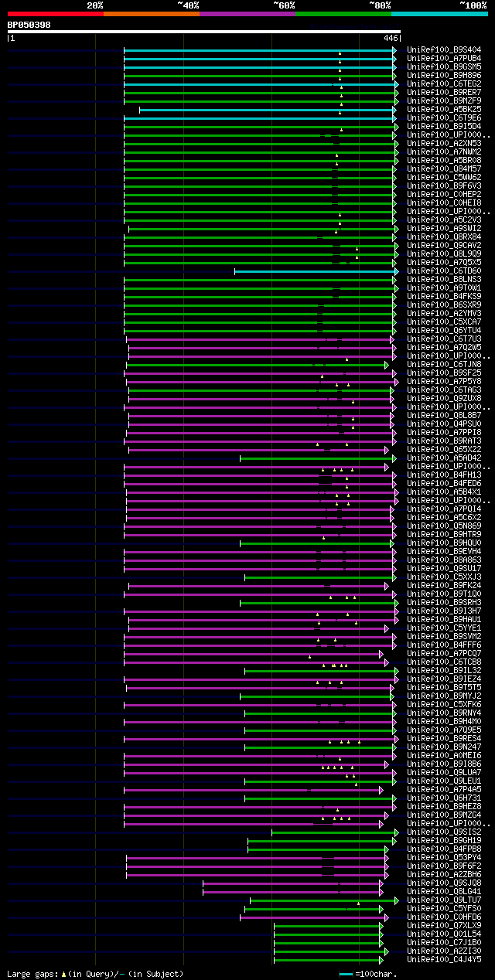Screen dimensions: 495x980
Task: Open the UniRef100_A5B4X1 entry
Action: pos(444,492)
